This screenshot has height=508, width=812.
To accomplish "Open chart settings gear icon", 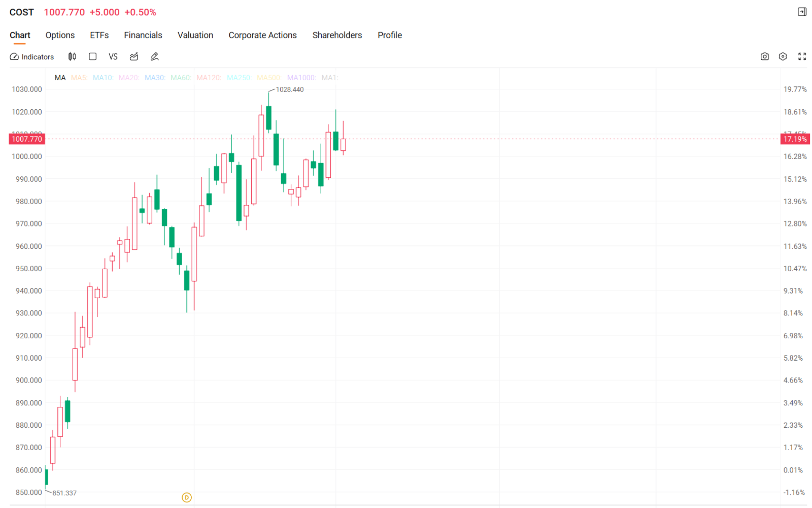I will (783, 56).
